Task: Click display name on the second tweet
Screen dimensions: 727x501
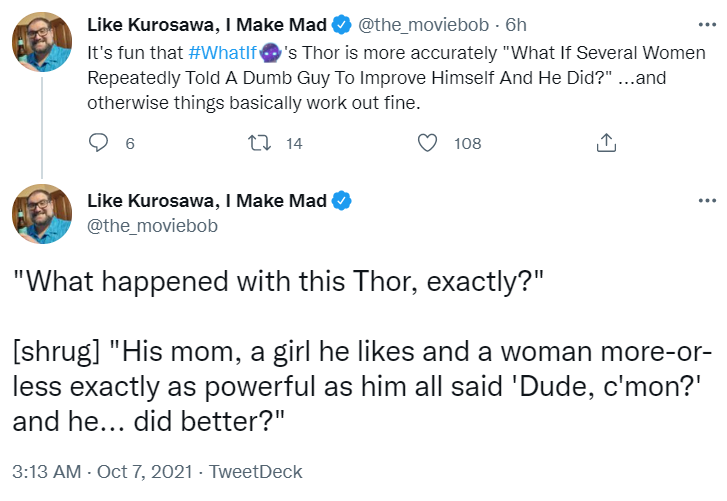Action: click(207, 201)
